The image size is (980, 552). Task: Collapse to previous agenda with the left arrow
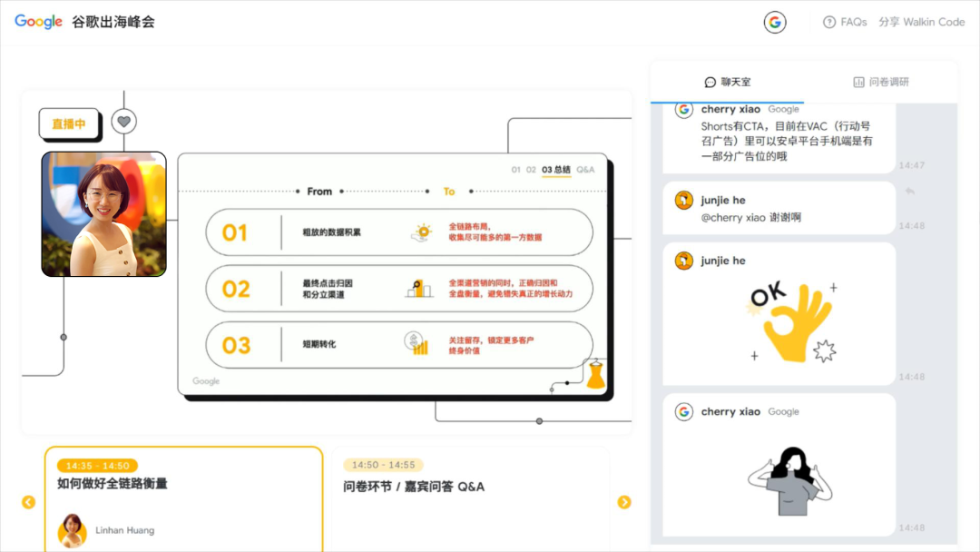(x=28, y=501)
